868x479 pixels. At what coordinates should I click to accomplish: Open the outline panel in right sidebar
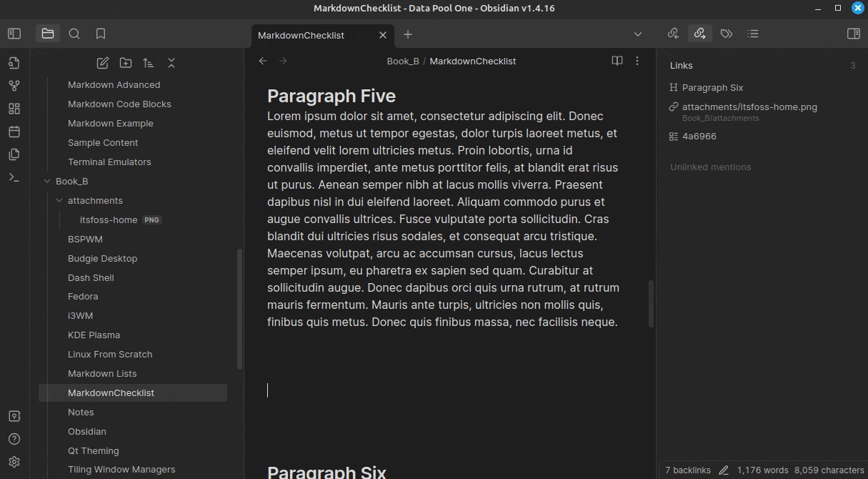(752, 34)
